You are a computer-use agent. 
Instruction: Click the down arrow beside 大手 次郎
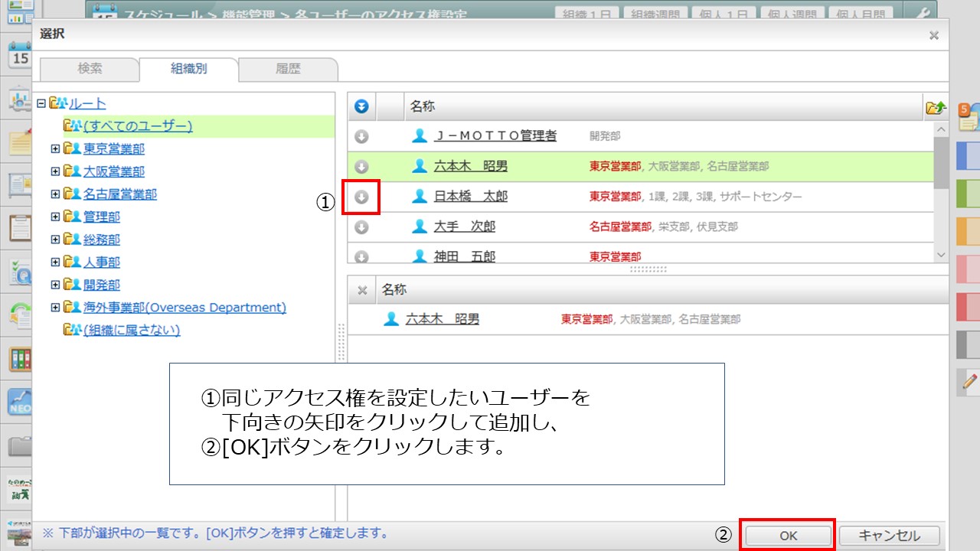[x=362, y=227]
